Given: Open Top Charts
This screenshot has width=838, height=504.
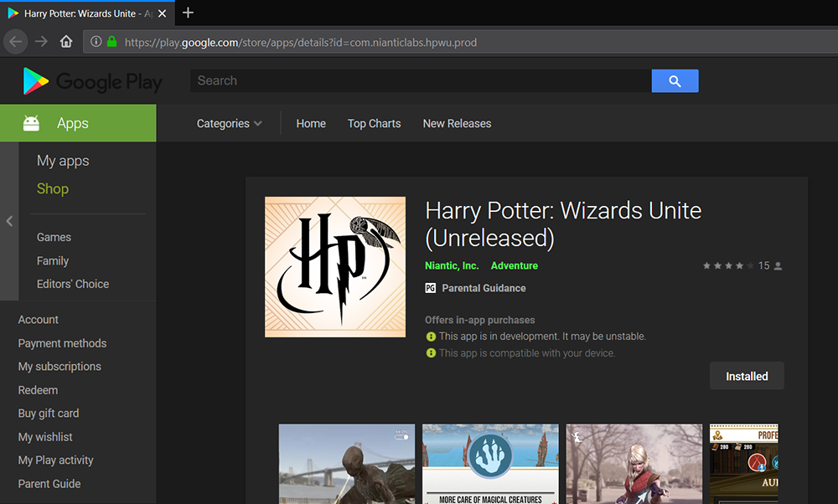Looking at the screenshot, I should (x=374, y=123).
